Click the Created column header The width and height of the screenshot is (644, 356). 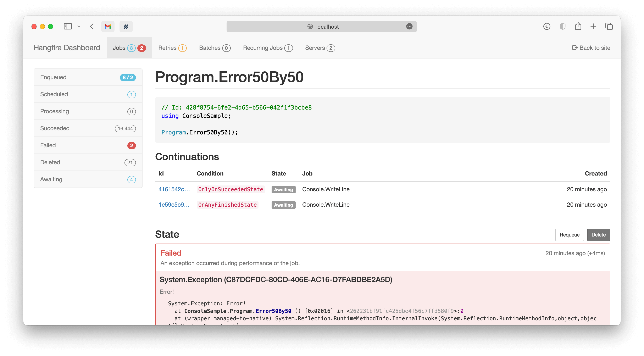click(596, 173)
